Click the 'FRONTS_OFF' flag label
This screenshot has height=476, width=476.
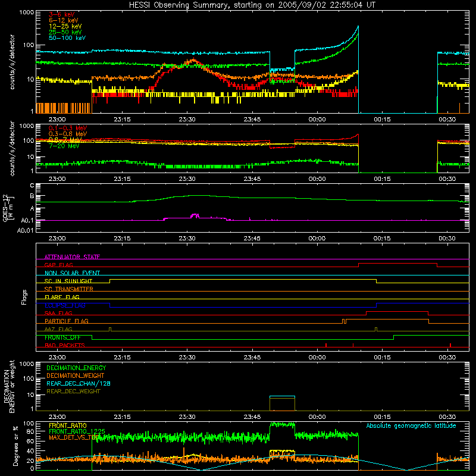tap(62, 337)
